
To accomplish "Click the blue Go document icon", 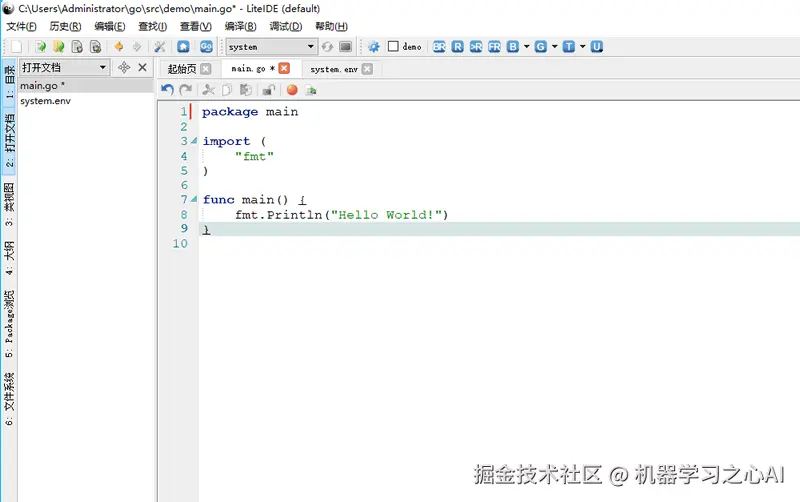I will (206, 47).
